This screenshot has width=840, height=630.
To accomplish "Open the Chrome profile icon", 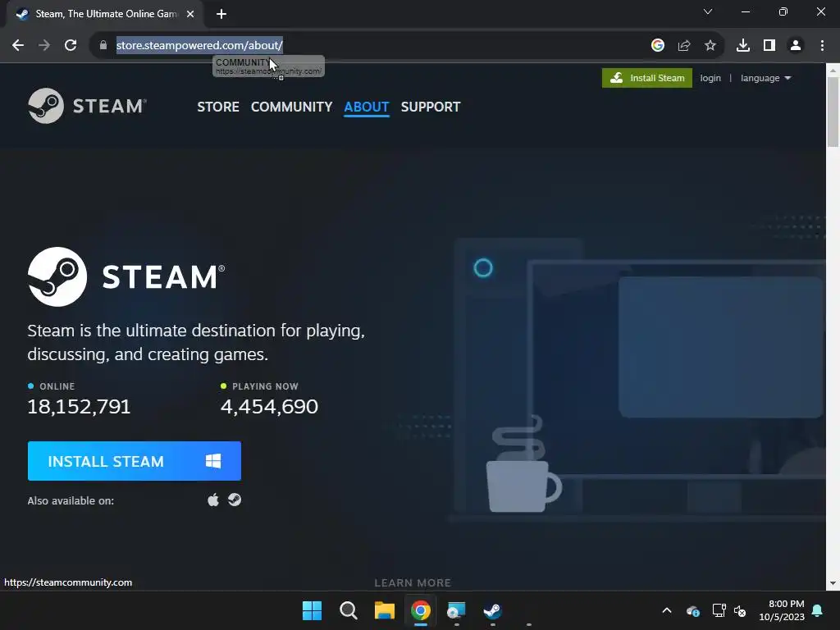I will point(796,46).
